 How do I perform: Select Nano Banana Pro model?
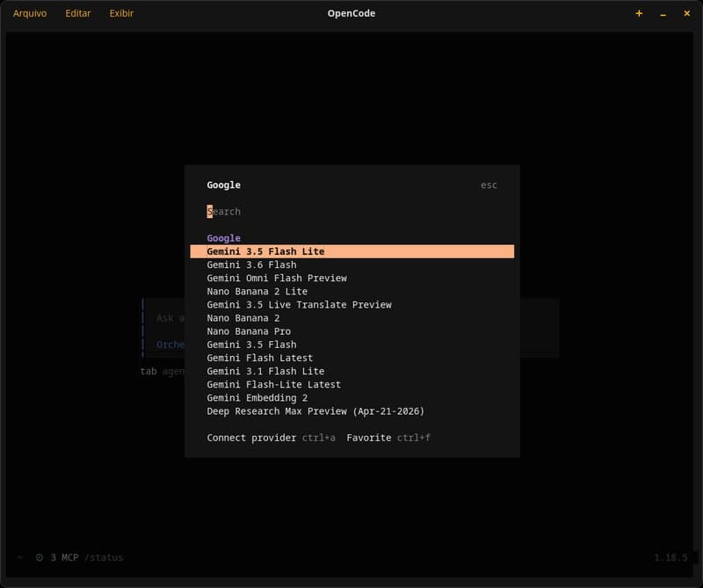click(x=352, y=331)
